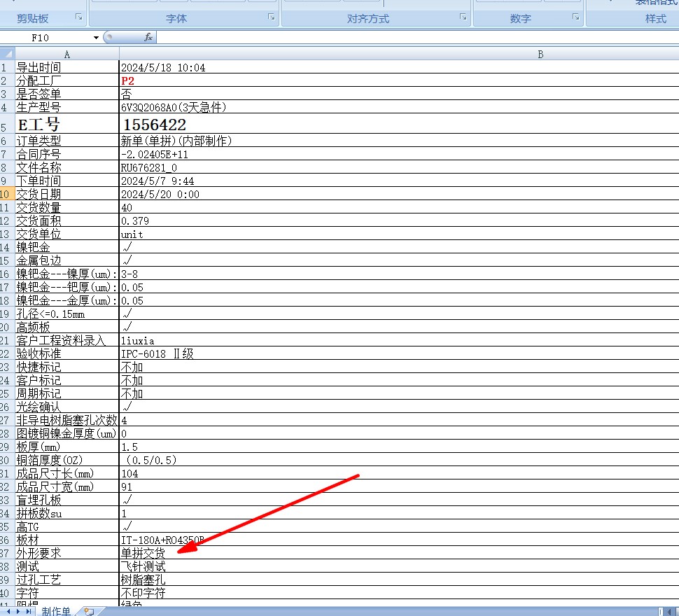Click the 交货日期 cell

coord(66,194)
